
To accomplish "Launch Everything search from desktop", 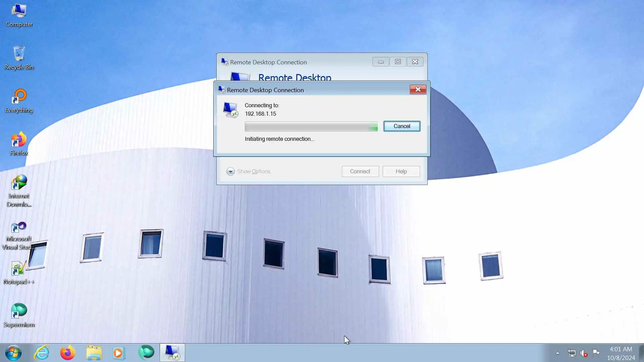I will (19, 101).
